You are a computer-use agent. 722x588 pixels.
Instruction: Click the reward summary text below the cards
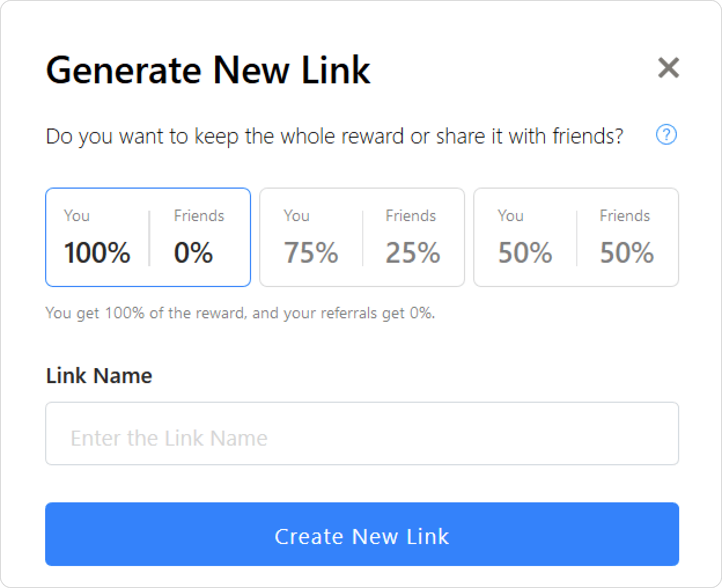[x=240, y=313]
